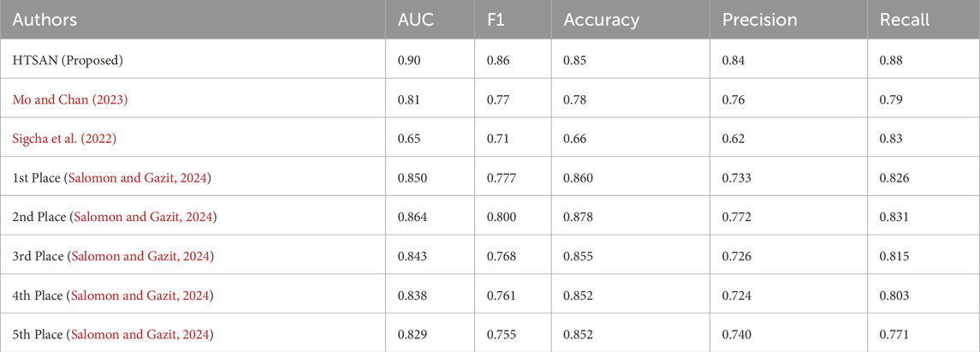Select the Authors column header
The height and width of the screenshot is (352, 980).
point(45,20)
